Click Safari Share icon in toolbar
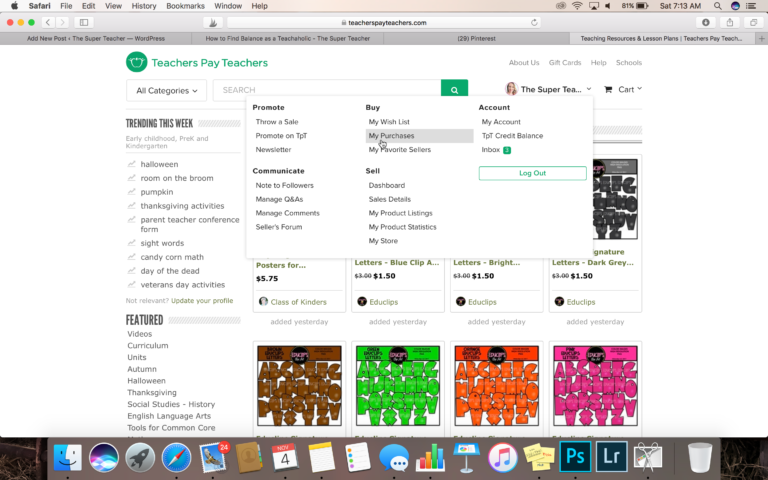Image resolution: width=768 pixels, height=480 pixels. click(731, 22)
